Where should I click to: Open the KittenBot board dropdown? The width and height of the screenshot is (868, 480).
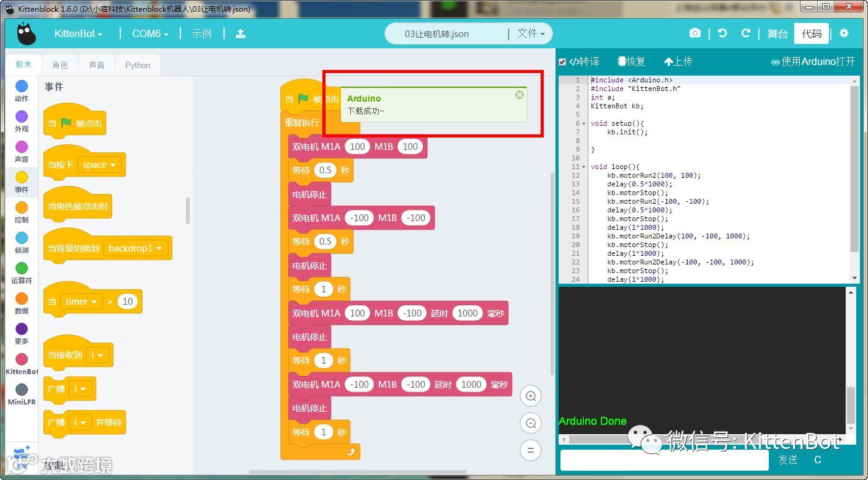point(78,33)
